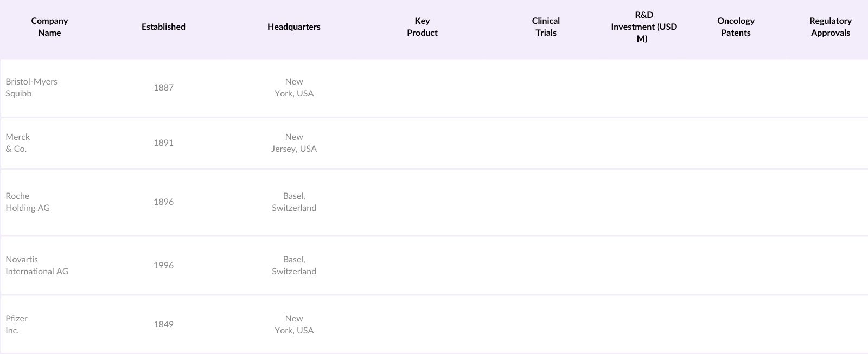Screen dimensions: 868x354
Task: Click the New Jersey, USA headquarters cell
Action: 293,143
